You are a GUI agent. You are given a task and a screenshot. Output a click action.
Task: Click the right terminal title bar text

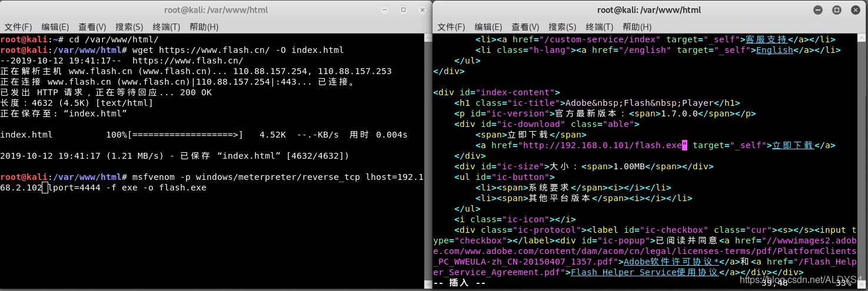point(649,10)
